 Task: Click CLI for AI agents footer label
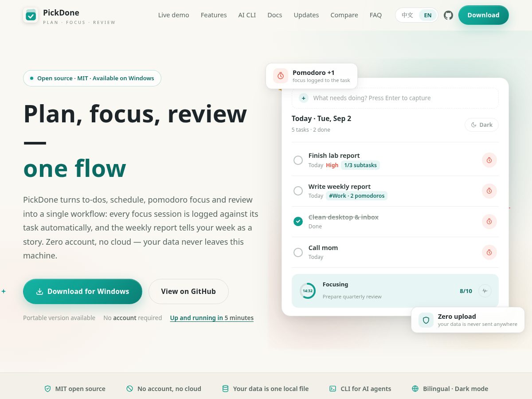point(366,389)
